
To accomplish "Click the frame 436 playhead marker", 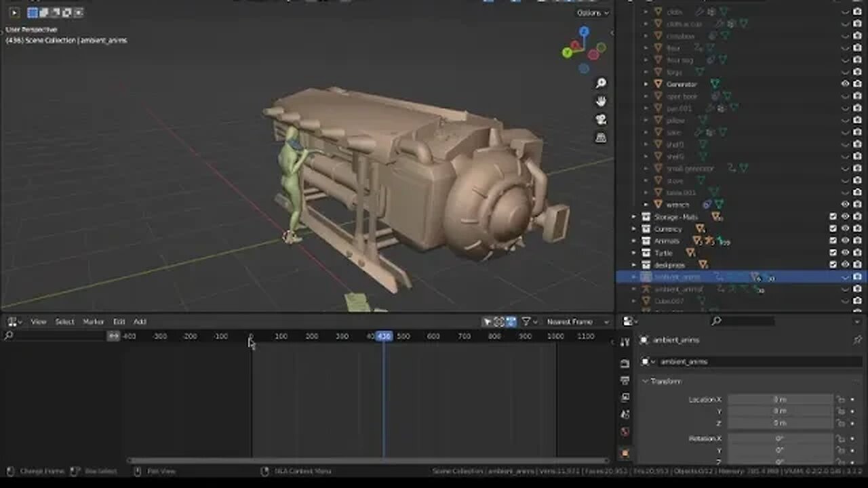I will (x=384, y=336).
